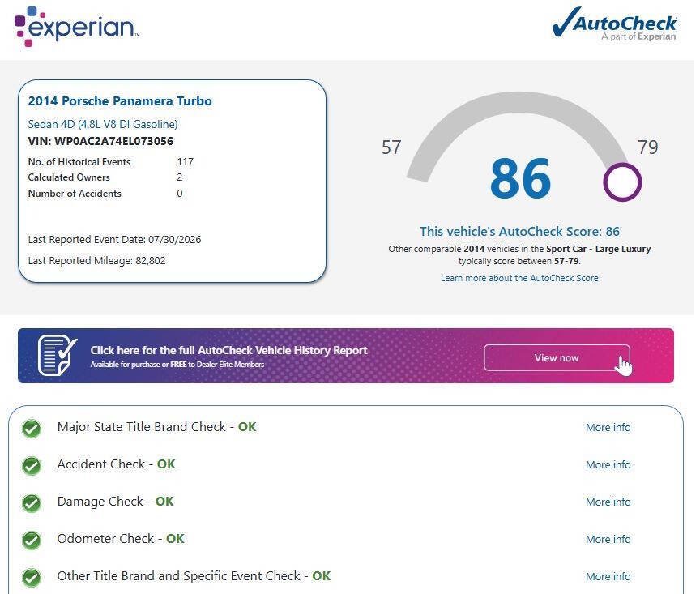Click Major State Title Brand Check - OK text
The image size is (700, 594).
pyautogui.click(x=156, y=427)
